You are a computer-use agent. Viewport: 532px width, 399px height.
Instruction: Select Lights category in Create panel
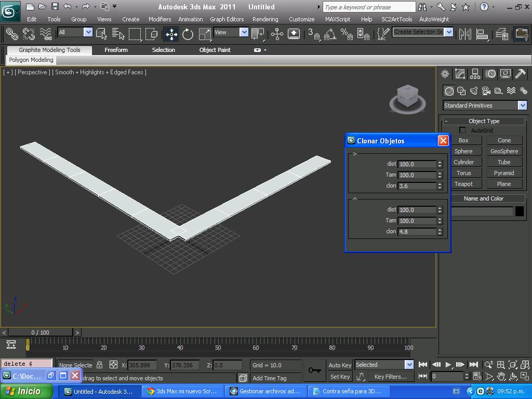[x=474, y=91]
